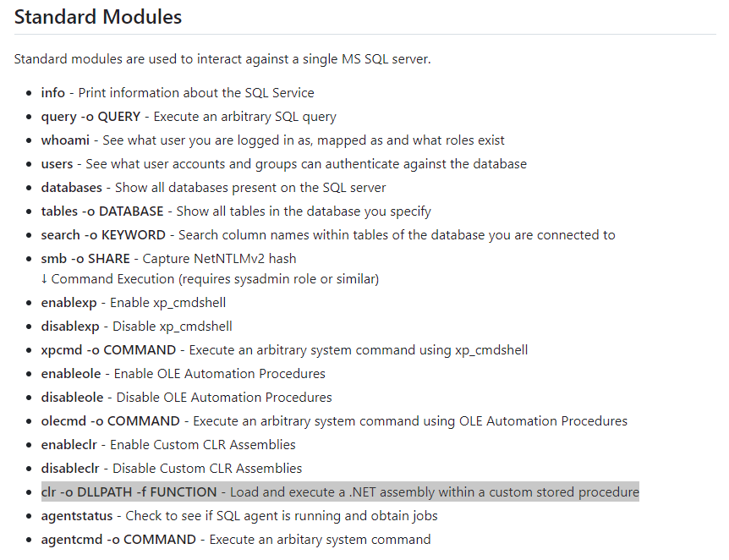Click the highlighted clr -o DLLPATH line

click(340, 492)
